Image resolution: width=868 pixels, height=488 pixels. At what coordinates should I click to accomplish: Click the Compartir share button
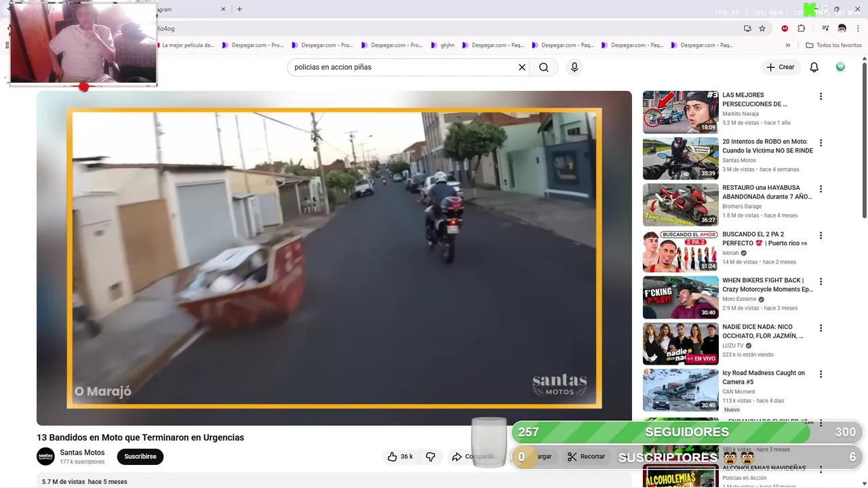(x=473, y=457)
